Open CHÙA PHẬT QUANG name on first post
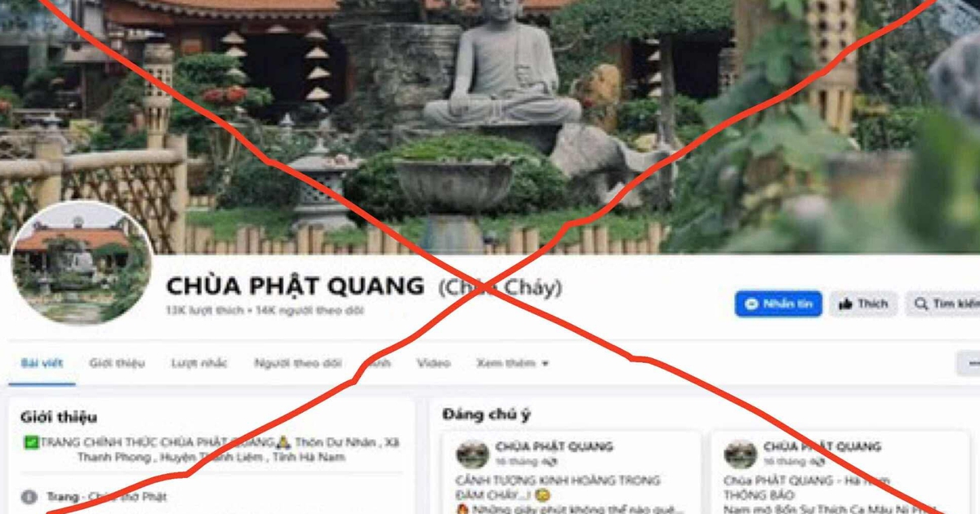This screenshot has width=980, height=514. [x=554, y=447]
